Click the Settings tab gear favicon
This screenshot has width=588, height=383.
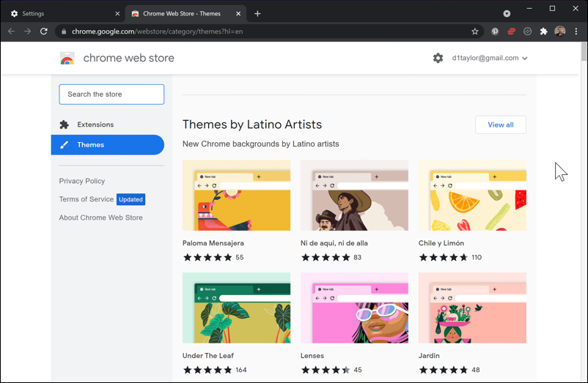coord(14,14)
